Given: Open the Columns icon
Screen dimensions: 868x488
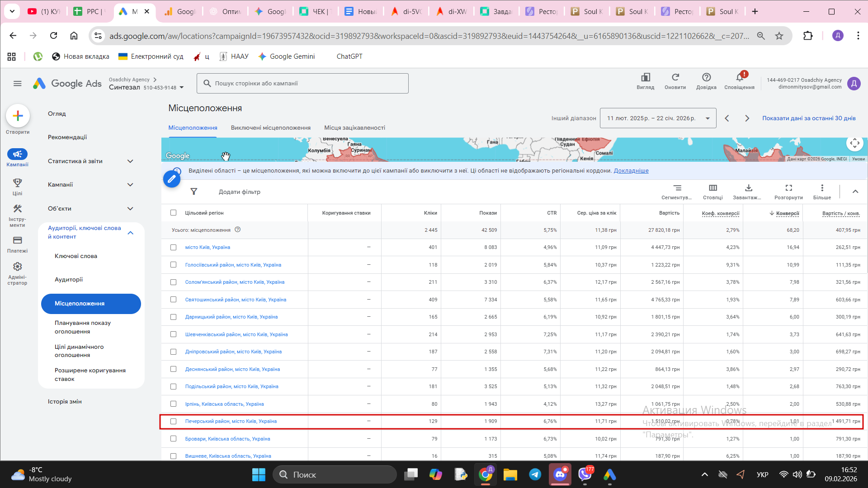Looking at the screenshot, I should click(x=713, y=188).
